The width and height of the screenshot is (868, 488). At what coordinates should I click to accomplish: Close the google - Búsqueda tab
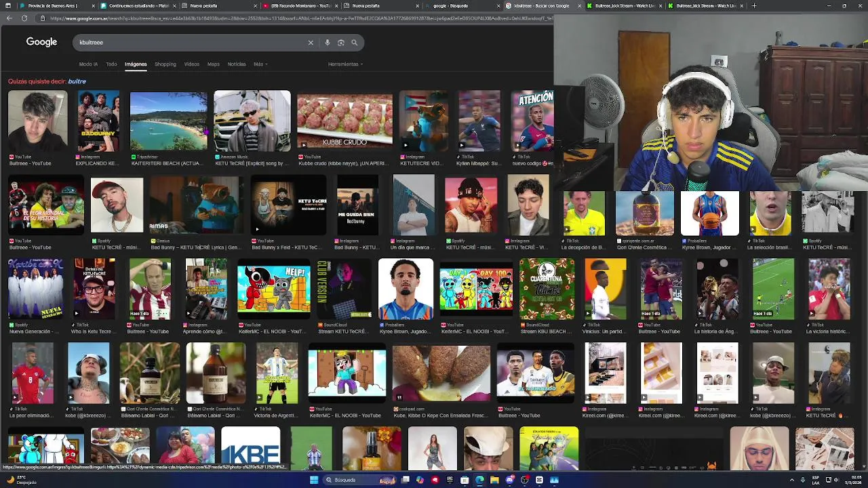pyautogui.click(x=498, y=5)
